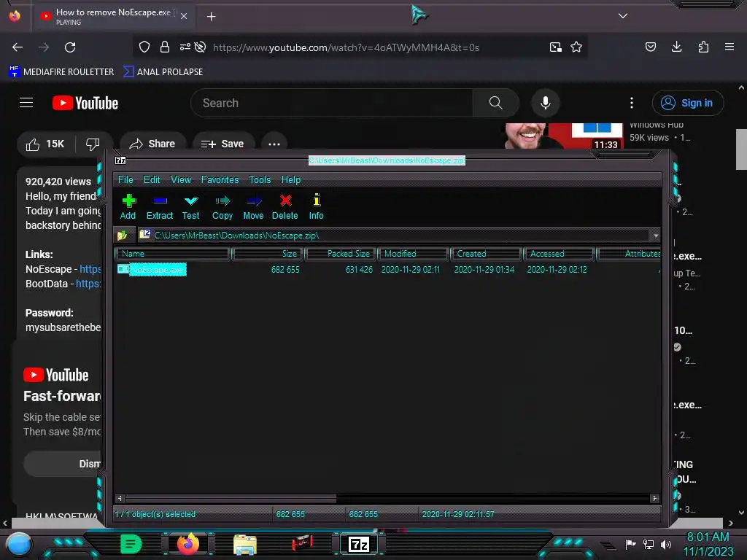
Task: Click the 7-Zip horizontal scrollbar thumb
Action: (231, 499)
